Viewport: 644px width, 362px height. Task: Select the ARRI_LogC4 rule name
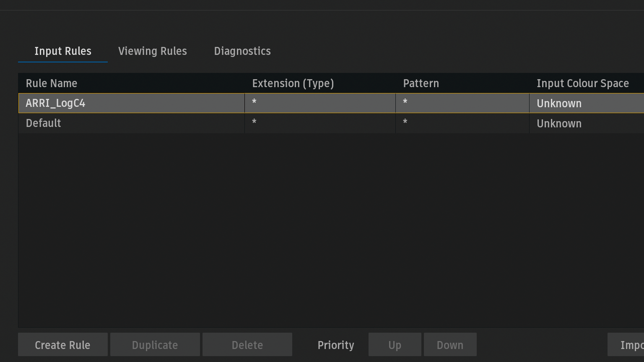click(x=56, y=103)
